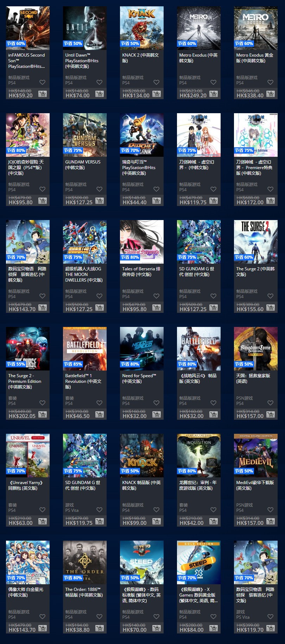
Task: Open 刀剑神域 -虚空幻界- (中韩文版) title
Action: coord(196,165)
